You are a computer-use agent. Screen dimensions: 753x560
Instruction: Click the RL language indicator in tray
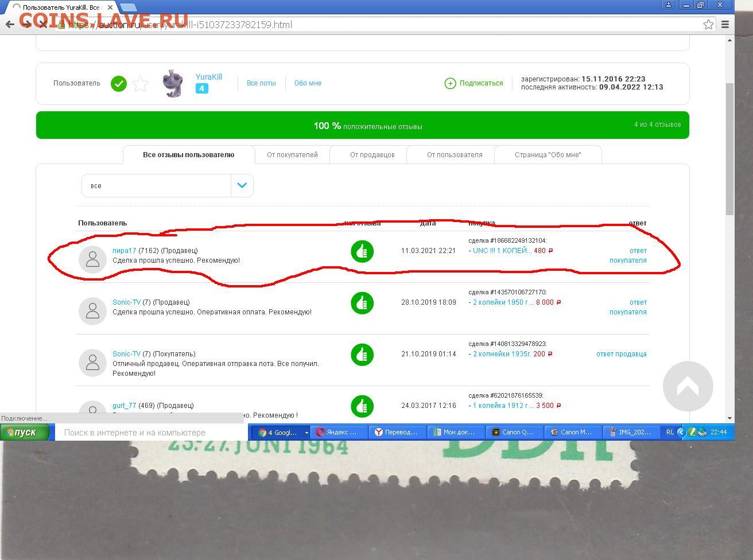point(669,433)
